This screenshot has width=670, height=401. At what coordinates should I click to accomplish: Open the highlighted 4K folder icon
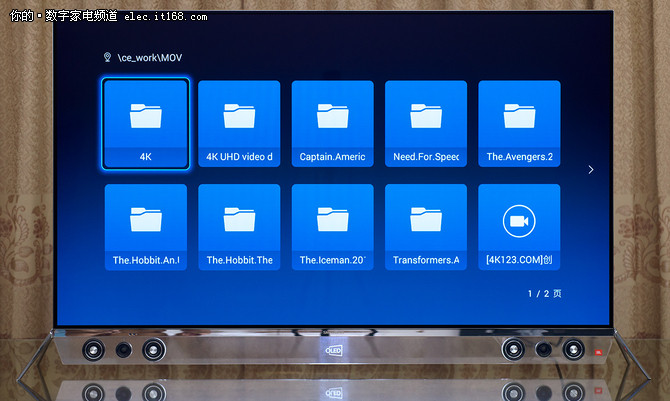point(145,116)
